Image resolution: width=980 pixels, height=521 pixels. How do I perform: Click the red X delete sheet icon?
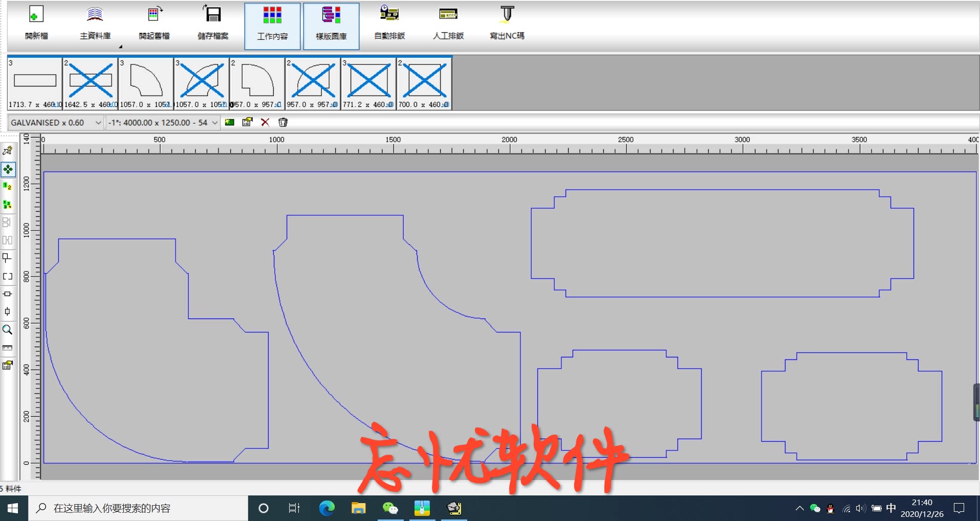coord(265,122)
